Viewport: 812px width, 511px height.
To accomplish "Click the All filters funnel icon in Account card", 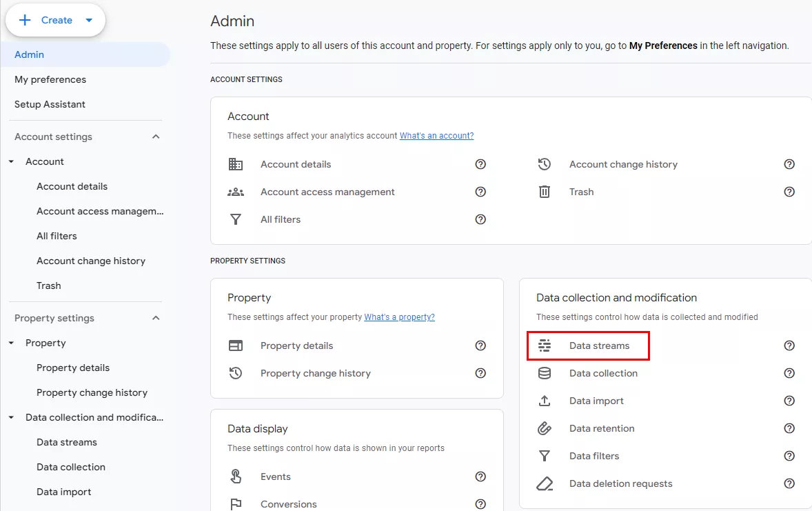I will (x=236, y=219).
